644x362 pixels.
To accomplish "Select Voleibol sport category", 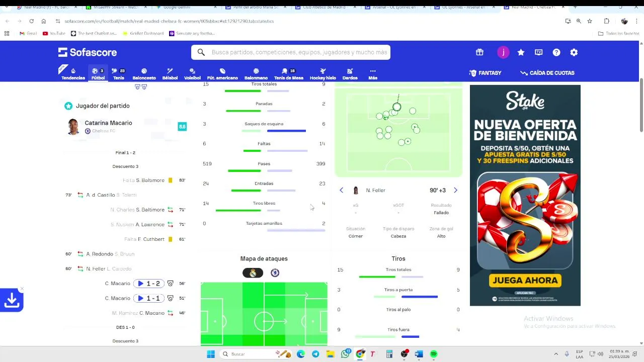I will (x=192, y=74).
